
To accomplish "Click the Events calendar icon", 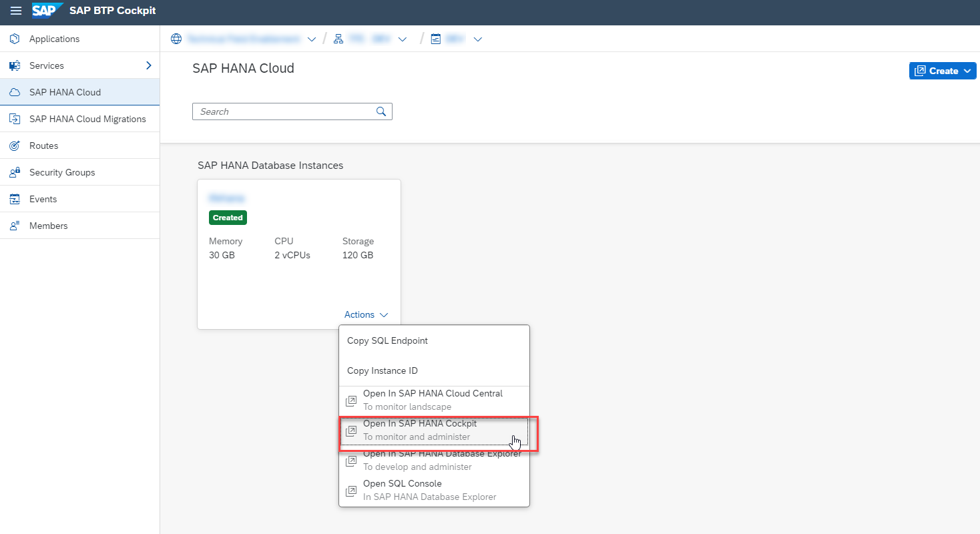I will coord(15,199).
